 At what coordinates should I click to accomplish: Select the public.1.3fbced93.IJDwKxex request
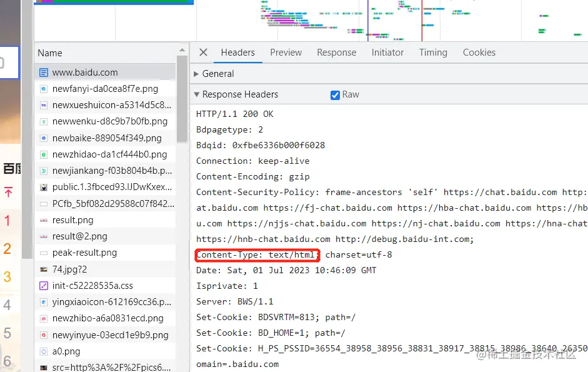[x=105, y=188]
